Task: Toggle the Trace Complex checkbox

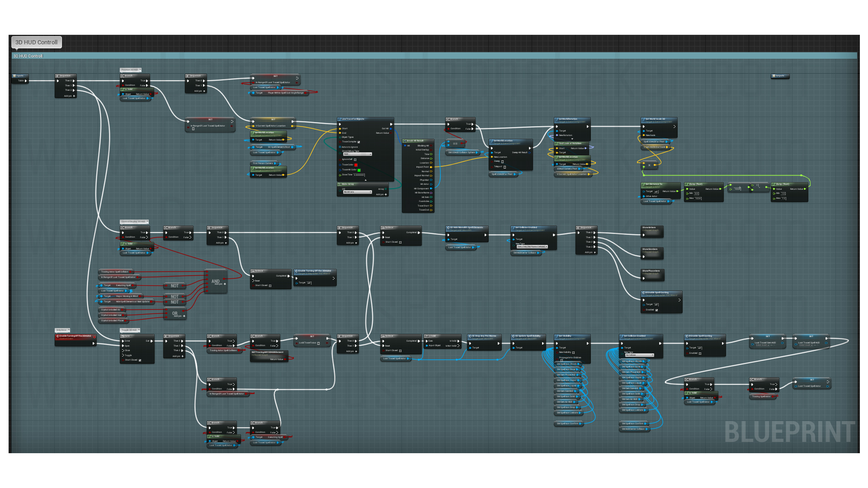Action: coord(359,142)
